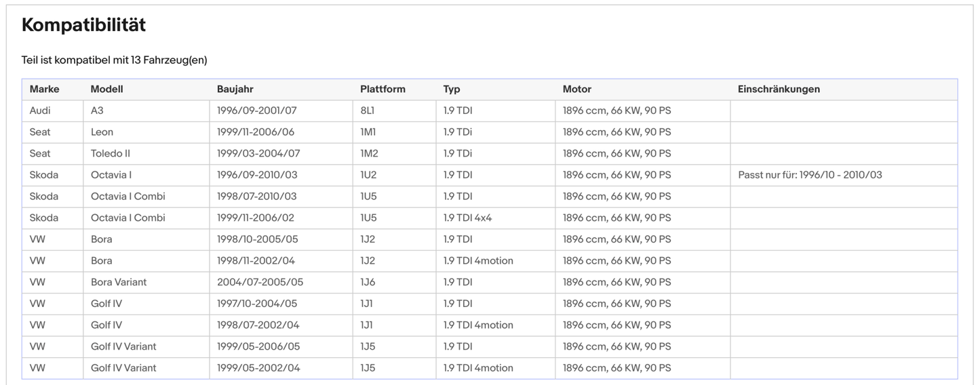Select the 8L1 platform cell
980x385 pixels.
tap(368, 110)
